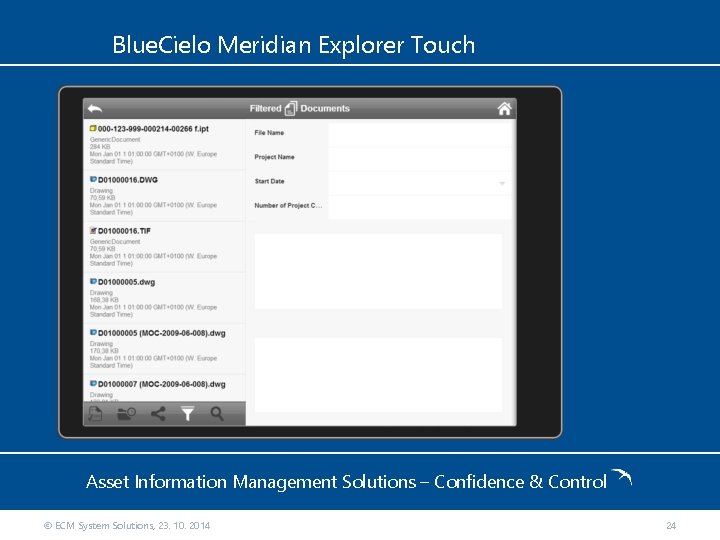The image size is (720, 540).
Task: Open recent folders clock icon
Action: pos(126,414)
